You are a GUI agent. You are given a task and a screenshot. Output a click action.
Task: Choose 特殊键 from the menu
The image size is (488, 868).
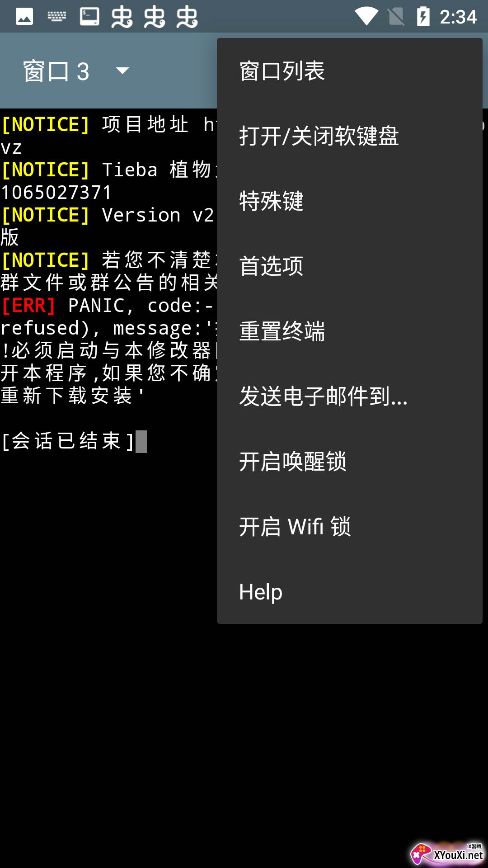(350, 201)
